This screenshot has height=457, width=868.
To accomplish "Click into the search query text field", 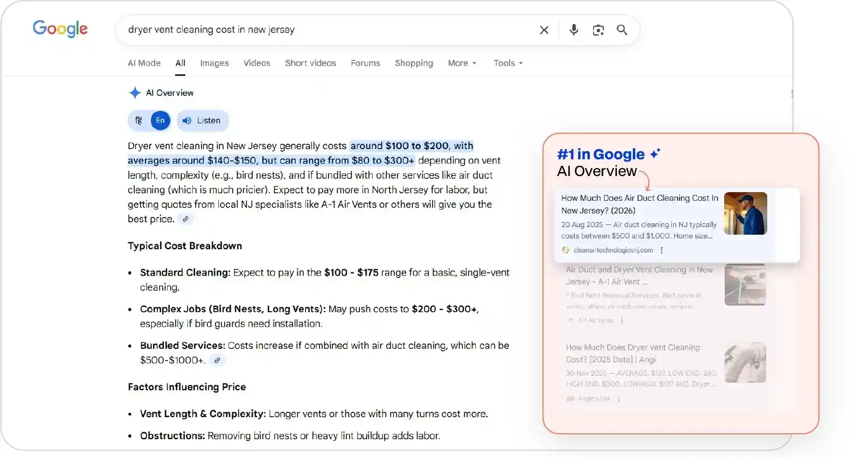I will click(323, 30).
